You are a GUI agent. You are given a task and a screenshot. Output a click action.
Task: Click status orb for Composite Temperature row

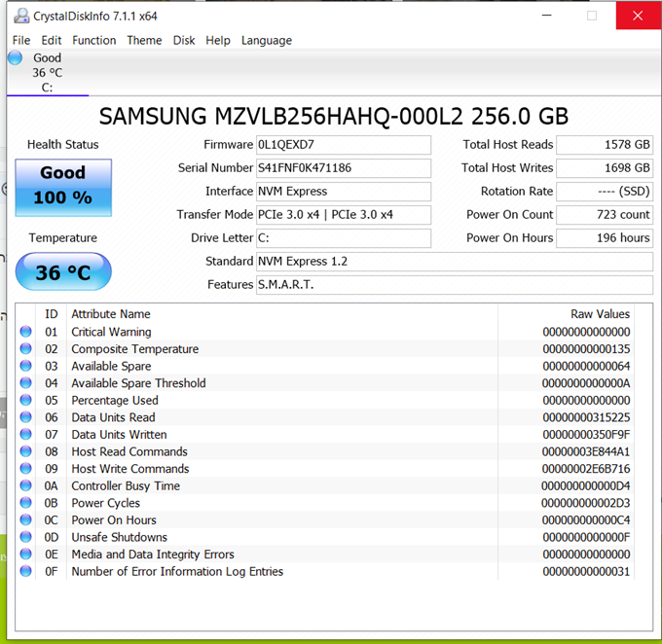tap(25, 348)
